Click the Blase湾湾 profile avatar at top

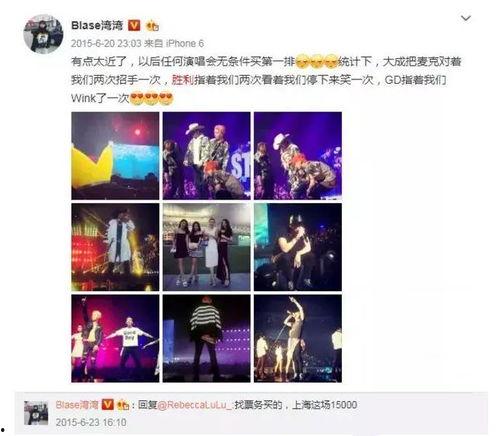pos(43,34)
